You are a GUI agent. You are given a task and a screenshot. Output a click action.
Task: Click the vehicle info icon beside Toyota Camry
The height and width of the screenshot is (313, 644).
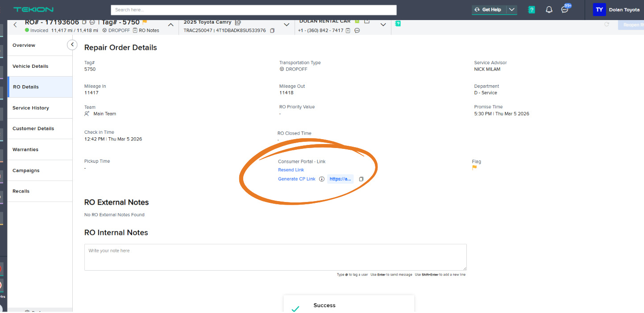pos(238,22)
